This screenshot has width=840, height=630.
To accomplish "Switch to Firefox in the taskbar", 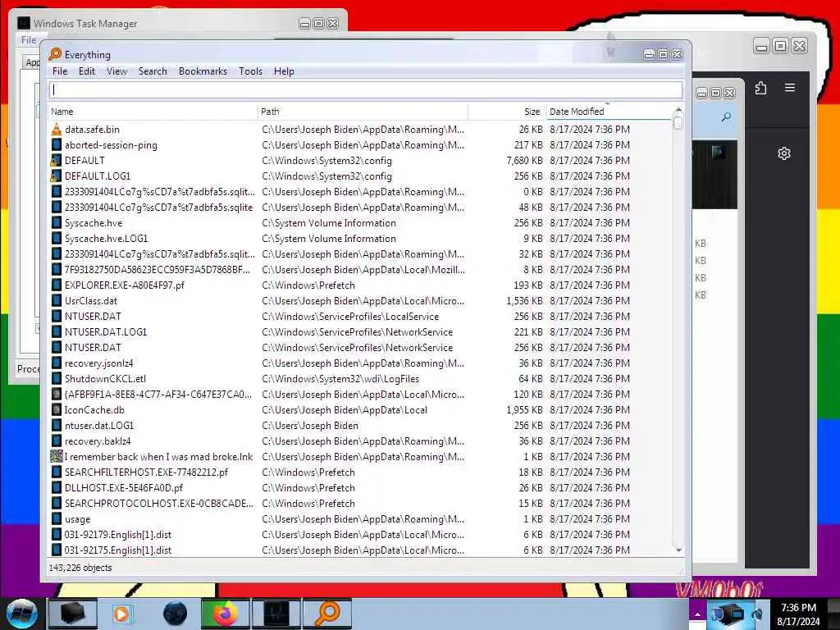I will coord(225,614).
